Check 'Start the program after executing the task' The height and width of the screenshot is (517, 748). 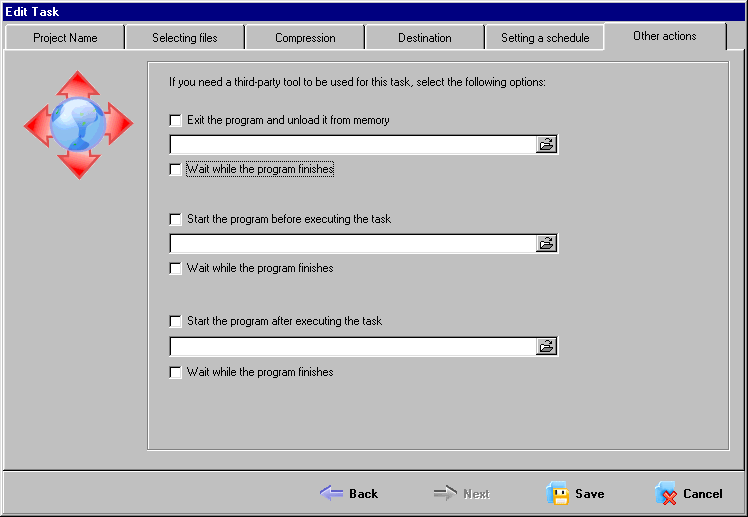tap(176, 321)
